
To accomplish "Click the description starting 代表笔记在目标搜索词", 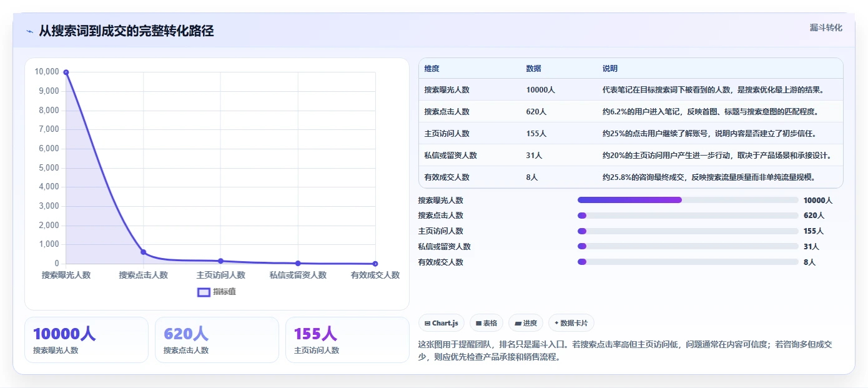I will pos(713,90).
